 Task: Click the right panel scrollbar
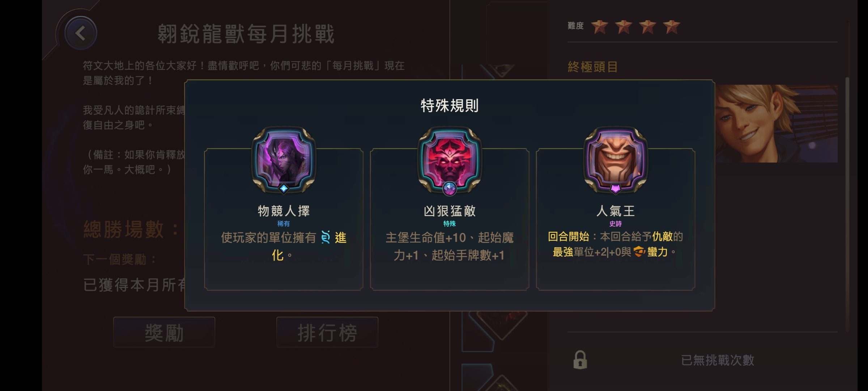click(x=847, y=205)
